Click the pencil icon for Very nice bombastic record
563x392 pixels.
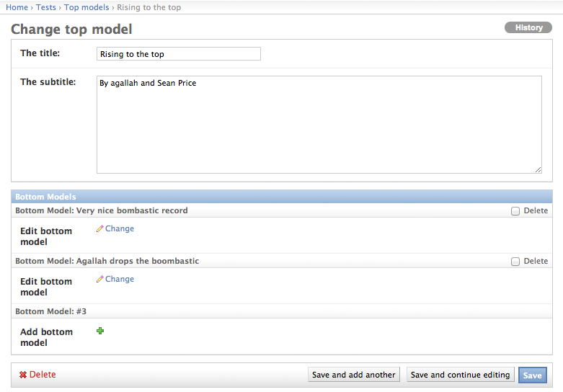point(99,228)
